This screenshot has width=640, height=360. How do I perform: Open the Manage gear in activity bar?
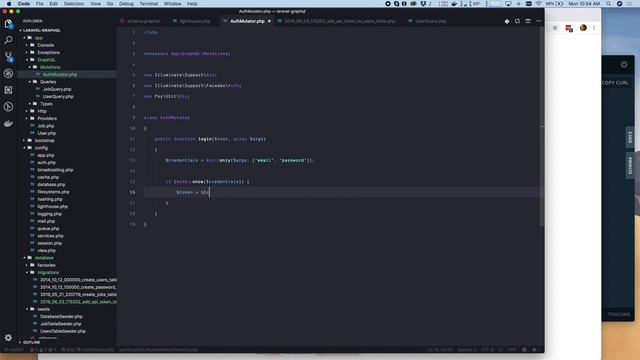pyautogui.click(x=8, y=338)
